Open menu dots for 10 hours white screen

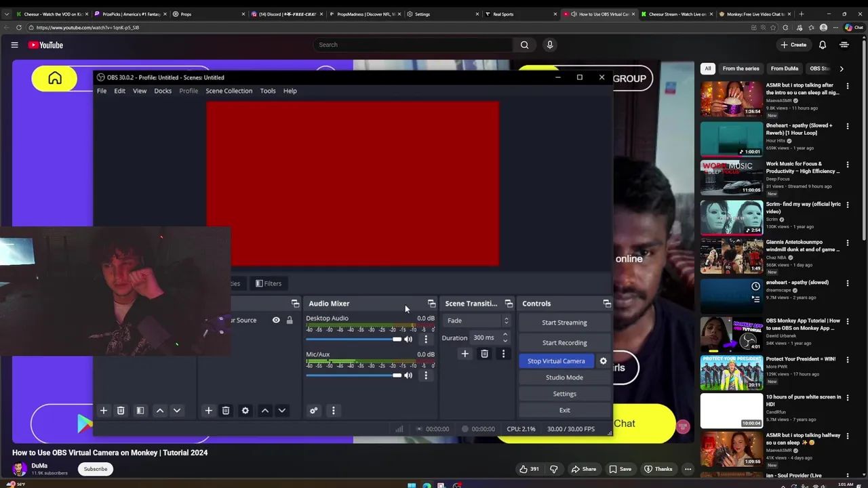pos(848,397)
